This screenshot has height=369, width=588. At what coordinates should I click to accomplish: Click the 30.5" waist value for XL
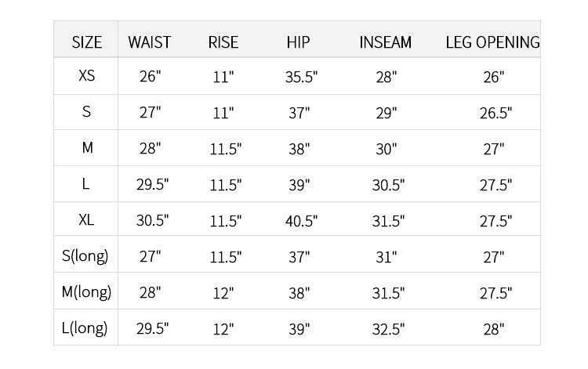[151, 222]
